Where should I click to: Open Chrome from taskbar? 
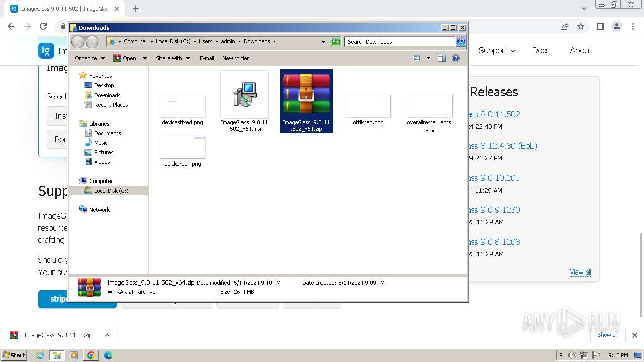tap(91, 355)
